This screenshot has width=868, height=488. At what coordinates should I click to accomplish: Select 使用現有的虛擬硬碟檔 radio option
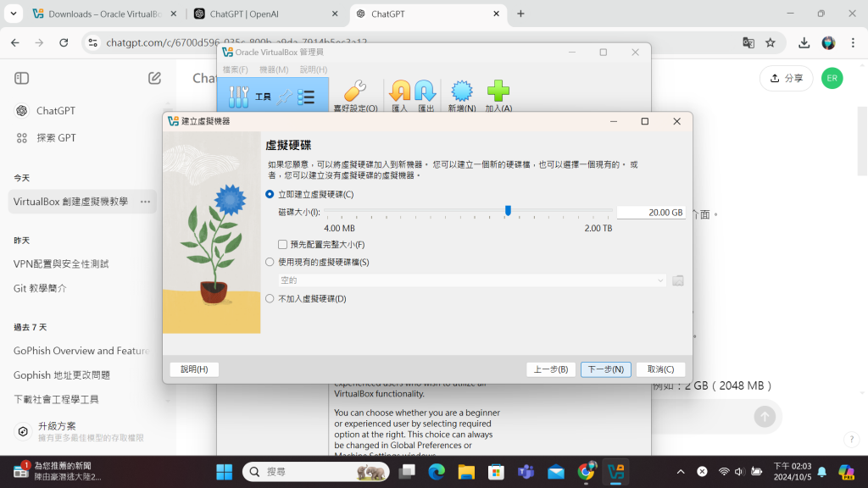coord(270,263)
